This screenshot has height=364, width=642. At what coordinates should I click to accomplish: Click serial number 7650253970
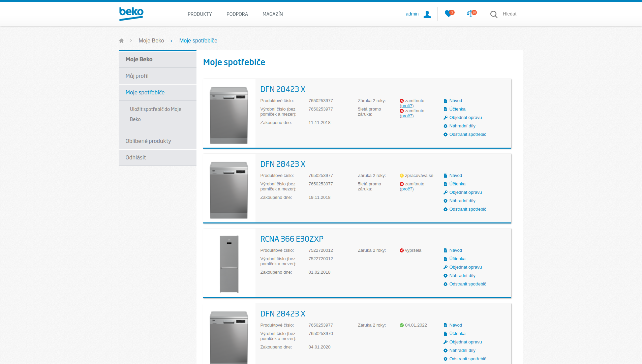tap(320, 334)
